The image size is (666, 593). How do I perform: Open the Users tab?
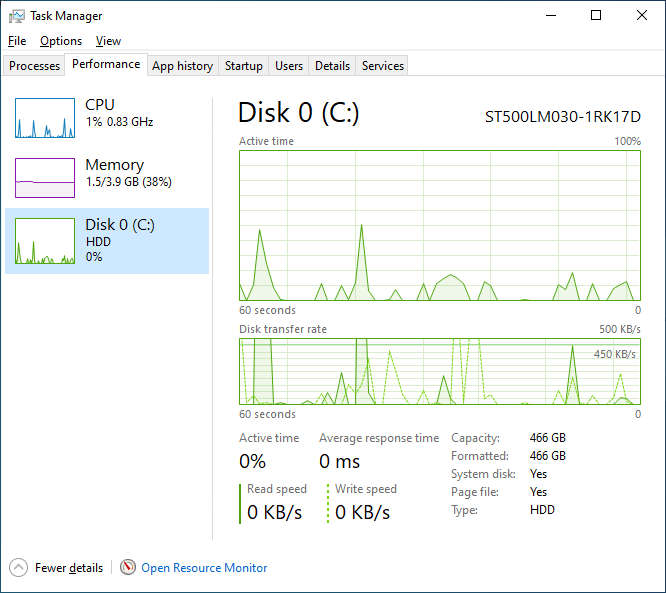(x=289, y=66)
